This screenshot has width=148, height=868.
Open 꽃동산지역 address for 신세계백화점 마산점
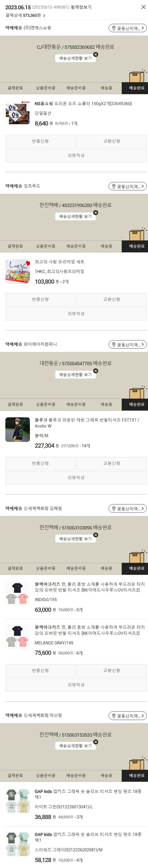pyautogui.click(x=127, y=715)
